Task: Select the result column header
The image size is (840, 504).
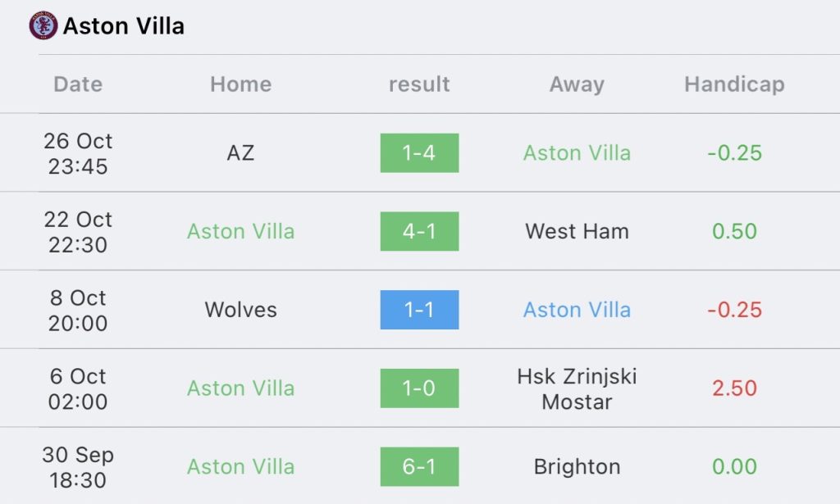Action: click(419, 84)
